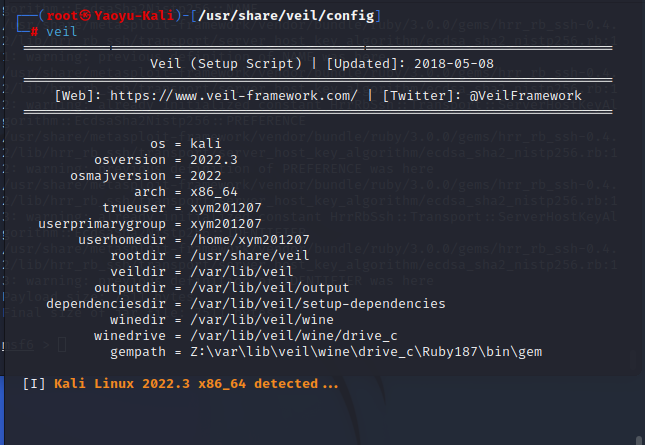
Task: Select the outputdir path /var/lib/veil/output
Action: 269,288
